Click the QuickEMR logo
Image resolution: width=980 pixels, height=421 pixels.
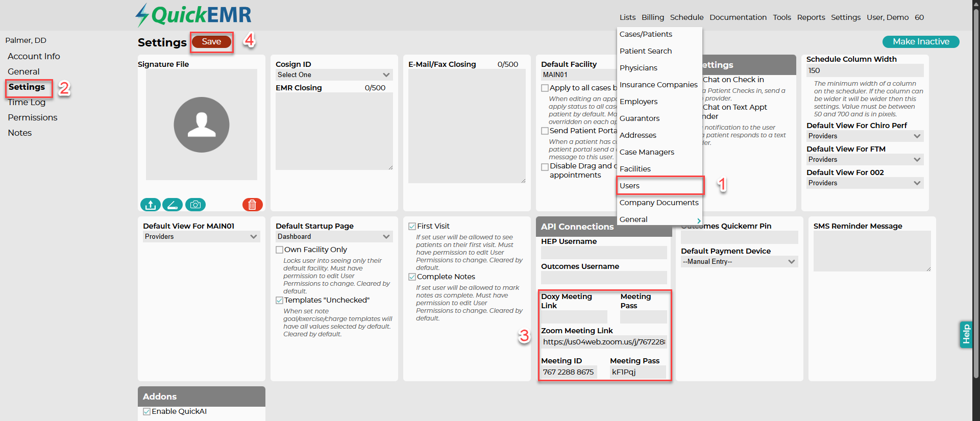point(193,15)
